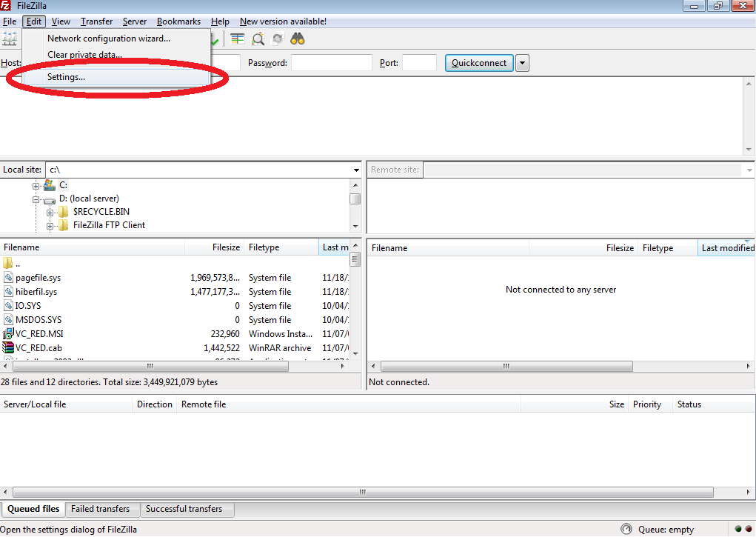This screenshot has height=537, width=756.
Task: Click the 'Queue: empty' status text
Action: [666, 530]
